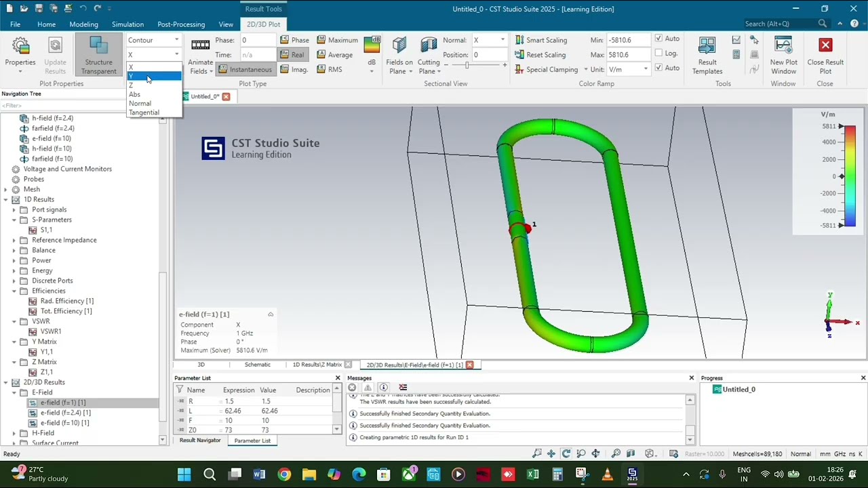This screenshot has width=868, height=488.
Task: Click the Min color ramp field
Action: 629,40
